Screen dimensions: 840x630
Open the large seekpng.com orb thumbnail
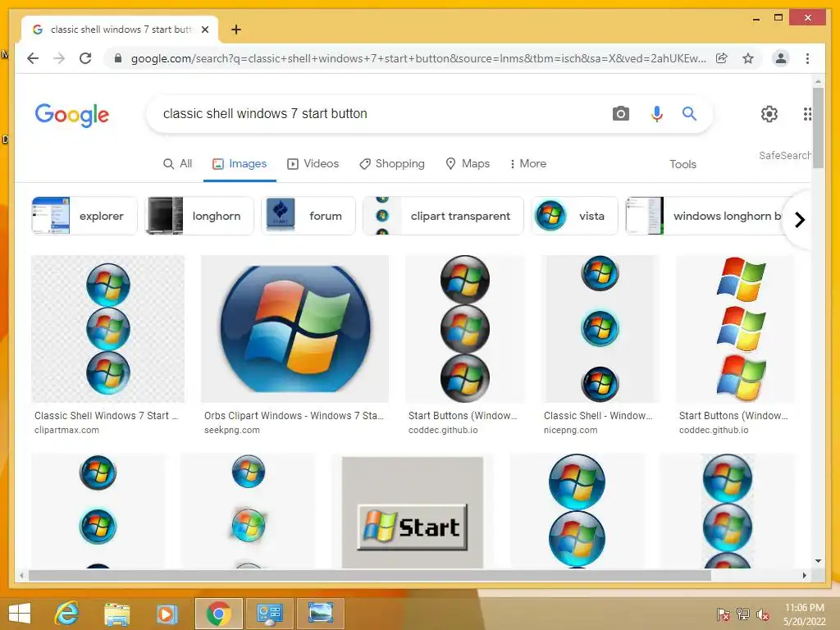point(294,329)
